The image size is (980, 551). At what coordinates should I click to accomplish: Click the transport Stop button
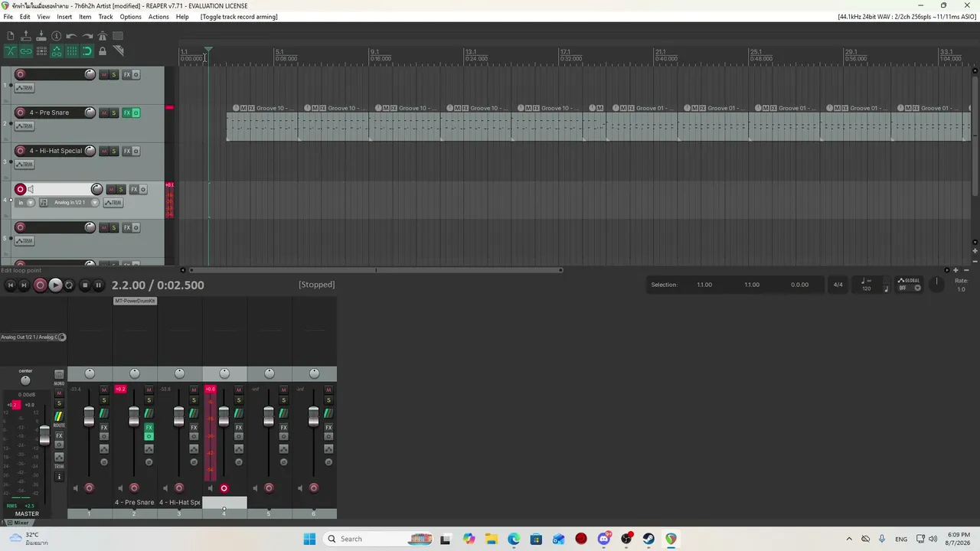coord(84,285)
